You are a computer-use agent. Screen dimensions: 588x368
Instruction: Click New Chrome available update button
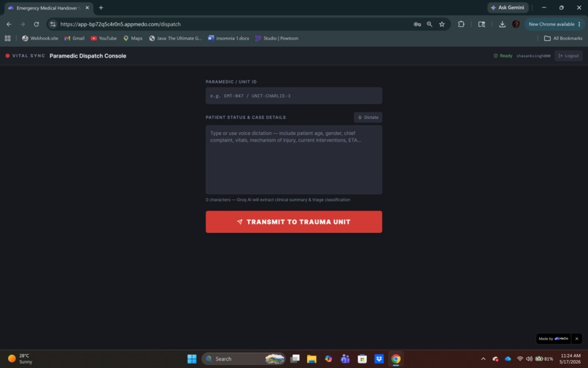click(554, 24)
